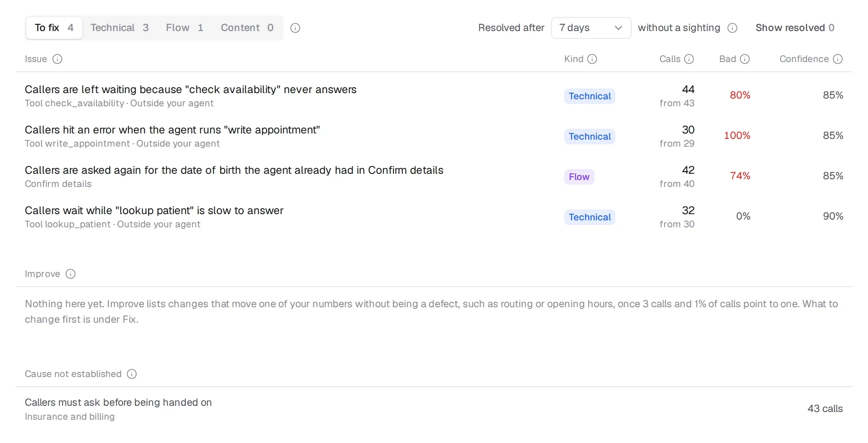868x443 pixels.
Task: Click the red '100%' bad value
Action: [x=737, y=136]
